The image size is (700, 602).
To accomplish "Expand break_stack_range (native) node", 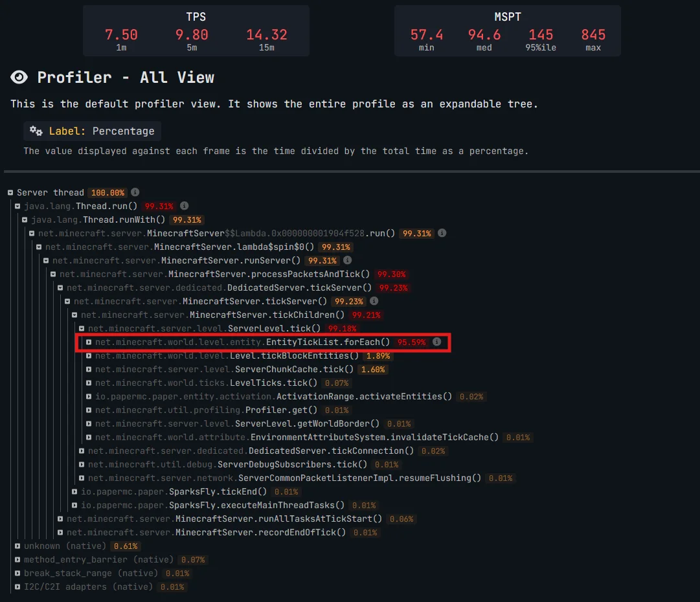I will click(17, 574).
